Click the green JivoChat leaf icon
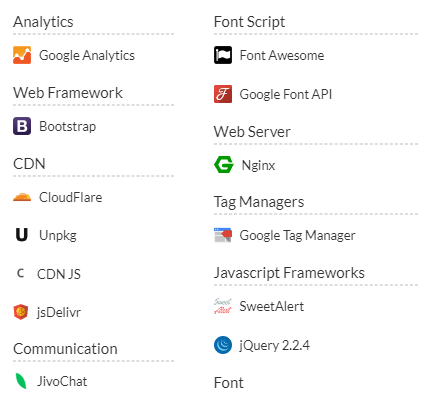Viewport: 440px width, 405px height. point(21,381)
